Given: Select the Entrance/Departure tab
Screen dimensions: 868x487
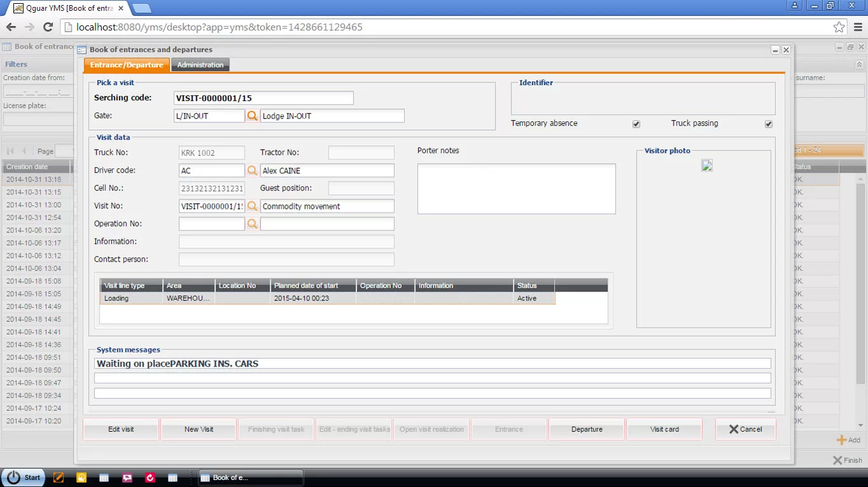Looking at the screenshot, I should click(126, 64).
